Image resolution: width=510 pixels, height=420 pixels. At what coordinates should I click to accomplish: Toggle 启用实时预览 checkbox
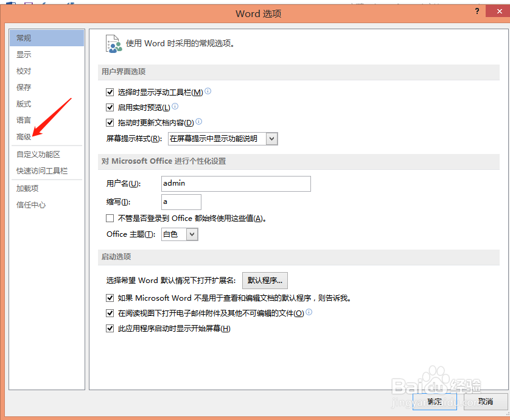pos(110,107)
